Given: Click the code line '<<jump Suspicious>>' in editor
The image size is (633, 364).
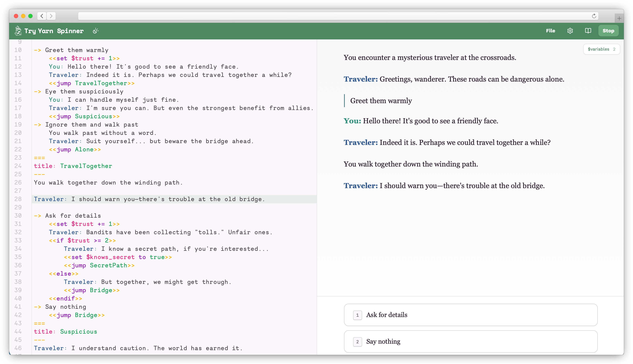Looking at the screenshot, I should coord(84,116).
